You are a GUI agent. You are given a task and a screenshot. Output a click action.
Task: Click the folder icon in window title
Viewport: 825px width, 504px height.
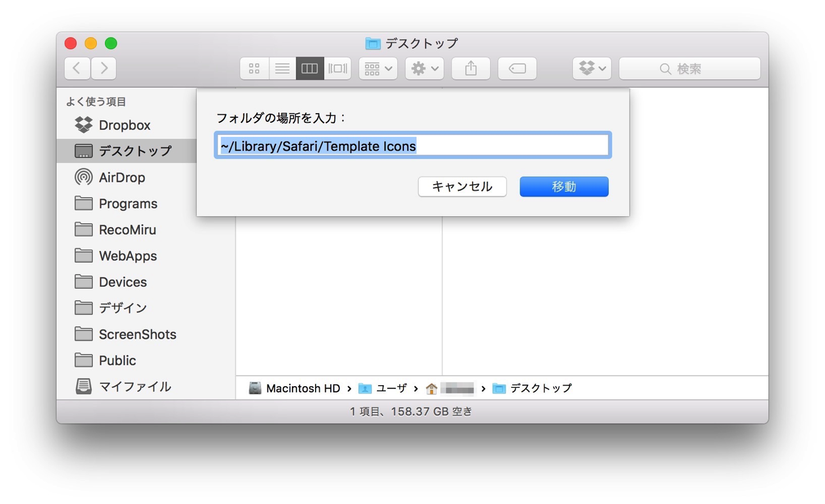pos(372,43)
